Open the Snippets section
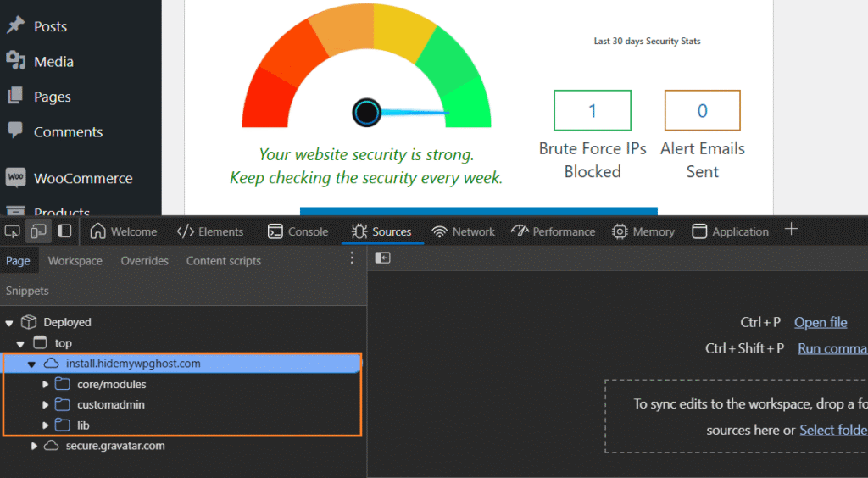 (27, 291)
